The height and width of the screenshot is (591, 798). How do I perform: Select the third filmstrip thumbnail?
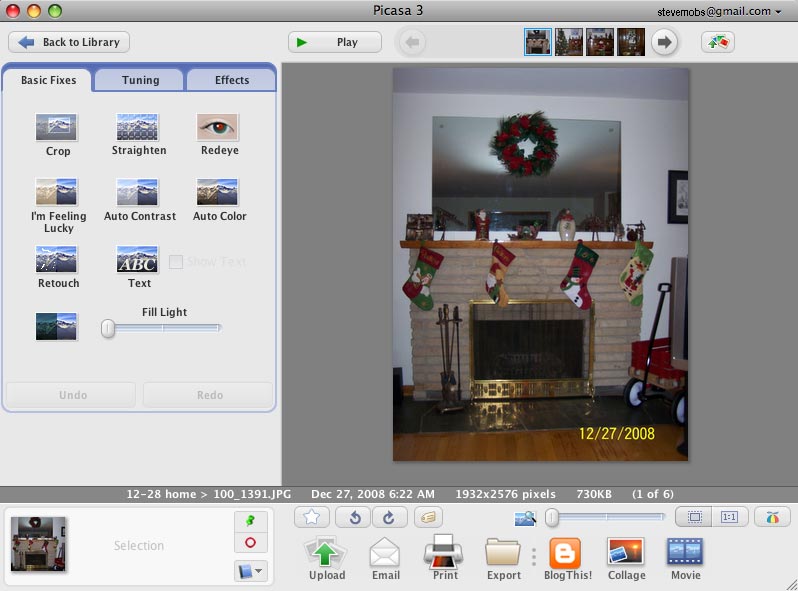[x=600, y=42]
